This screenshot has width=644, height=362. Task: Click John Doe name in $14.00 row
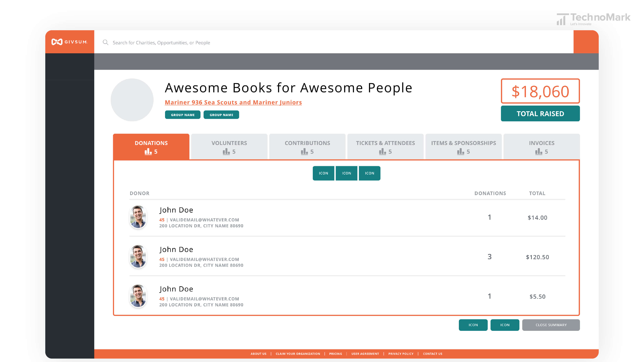(176, 210)
